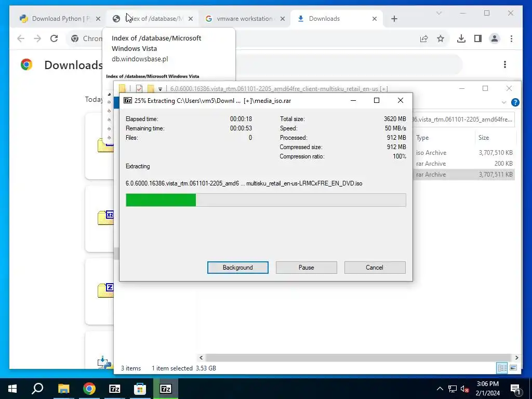
Task: Close the vmware workstation tab
Action: click(282, 19)
